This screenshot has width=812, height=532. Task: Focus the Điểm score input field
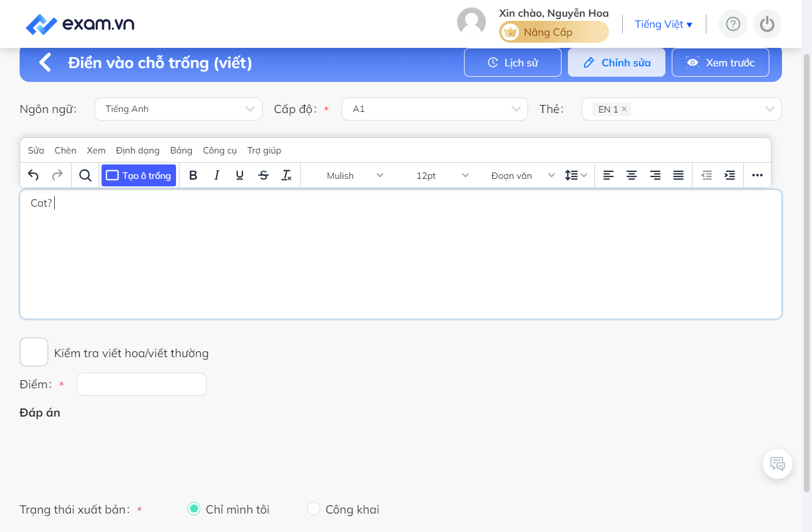pos(141,384)
